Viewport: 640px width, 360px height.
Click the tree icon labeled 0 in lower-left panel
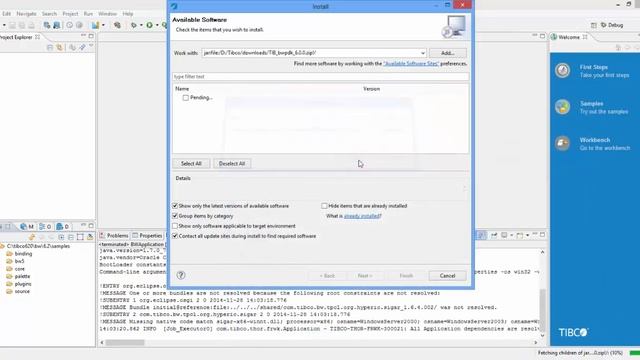coord(42,227)
